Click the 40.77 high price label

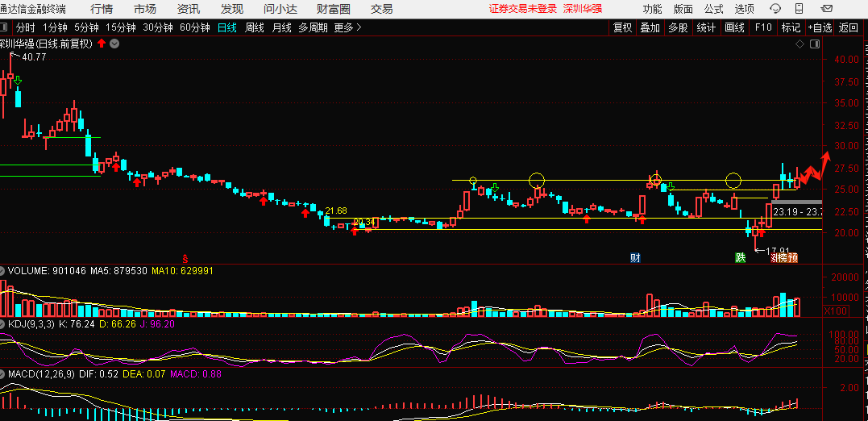coord(34,57)
